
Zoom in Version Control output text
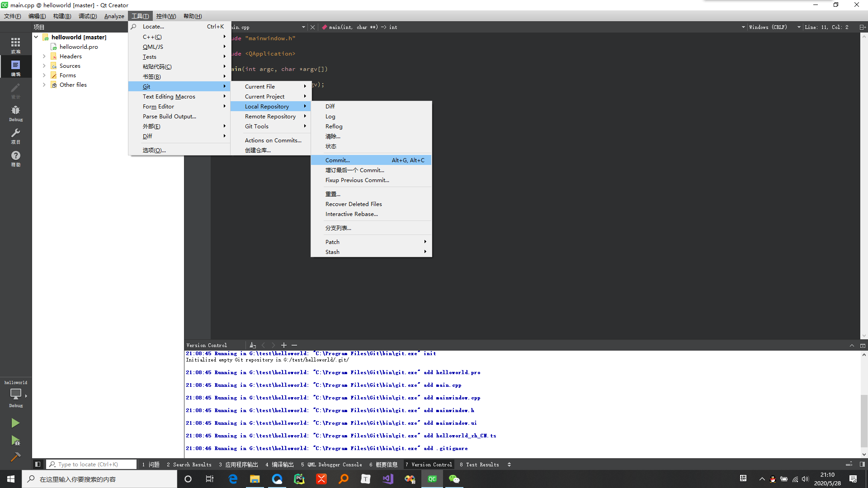pyautogui.click(x=284, y=345)
